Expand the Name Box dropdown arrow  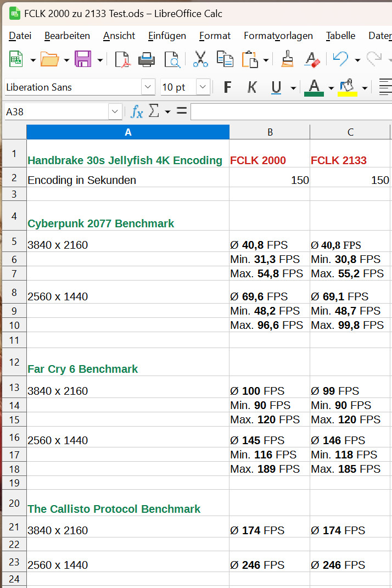point(115,112)
